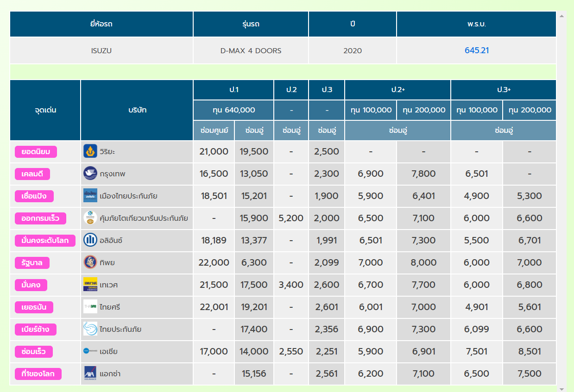The height and width of the screenshot is (392, 574).
Task: Open the 645.21 พ.ร.บ. price link
Action: (x=477, y=50)
